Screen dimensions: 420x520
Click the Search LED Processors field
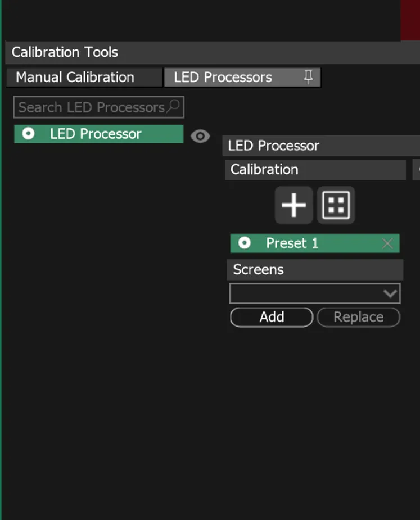pyautogui.click(x=98, y=107)
